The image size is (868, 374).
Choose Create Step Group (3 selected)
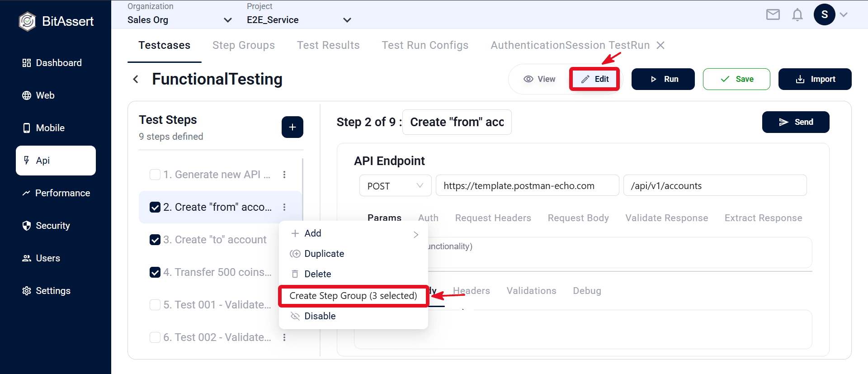354,296
